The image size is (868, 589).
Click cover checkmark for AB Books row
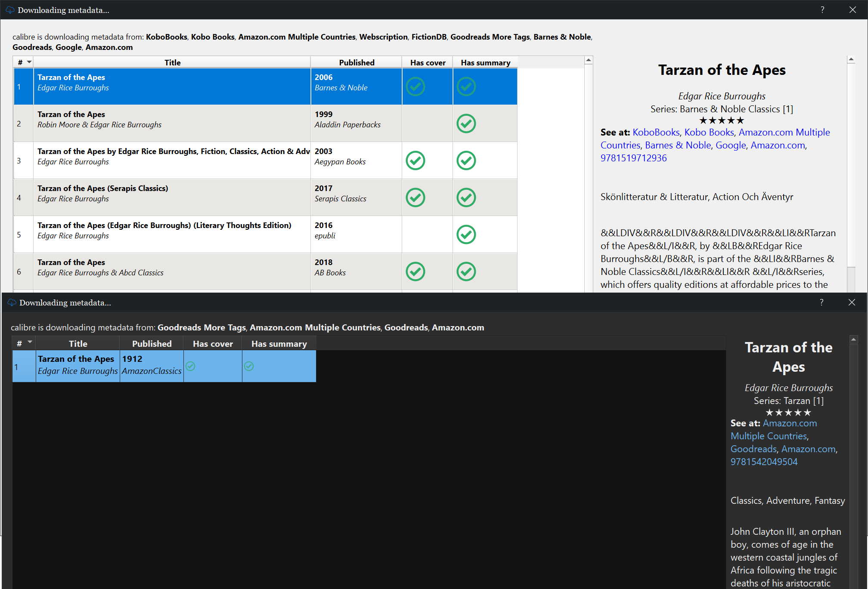tap(415, 271)
